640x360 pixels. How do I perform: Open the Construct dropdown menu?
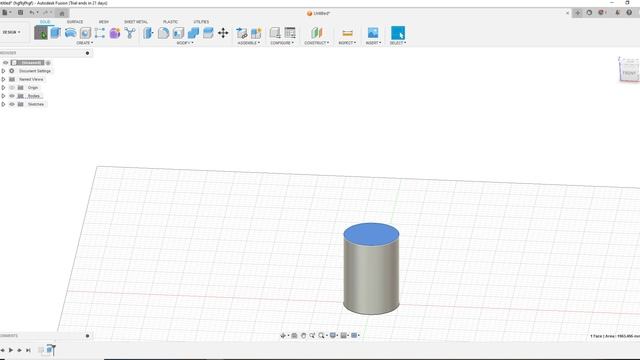pos(316,43)
